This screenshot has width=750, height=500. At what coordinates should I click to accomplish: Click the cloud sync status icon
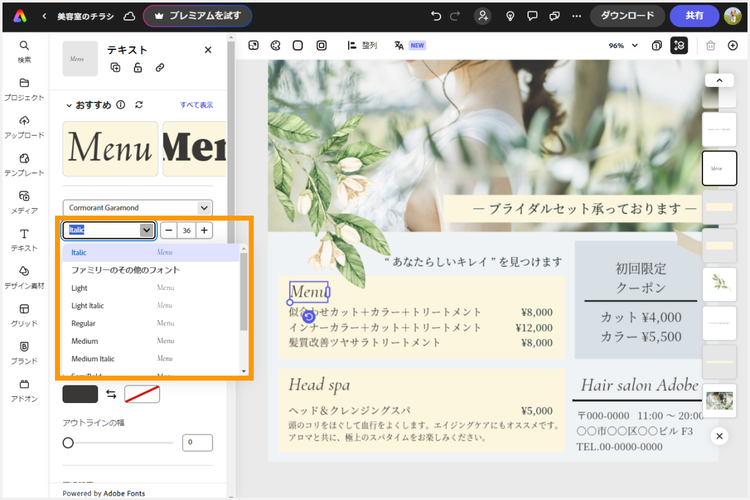[129, 16]
